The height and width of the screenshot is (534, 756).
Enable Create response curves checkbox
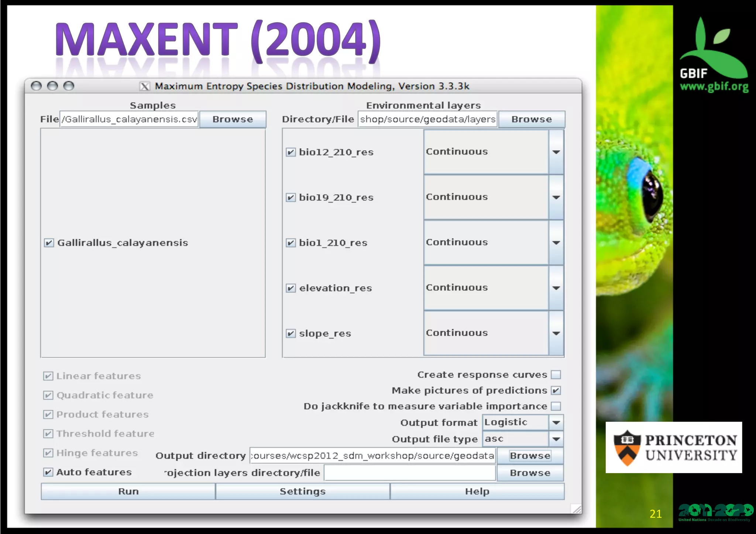556,375
